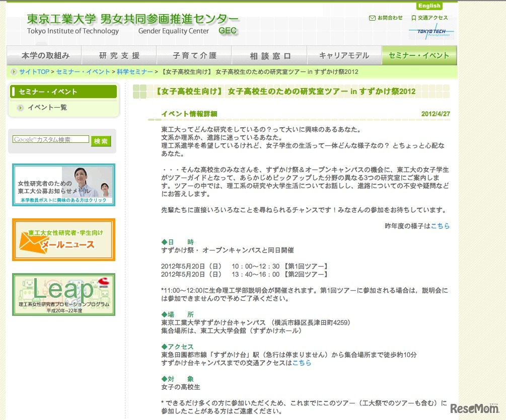Click the envelope icon beside お問合わせ

(x=372, y=18)
